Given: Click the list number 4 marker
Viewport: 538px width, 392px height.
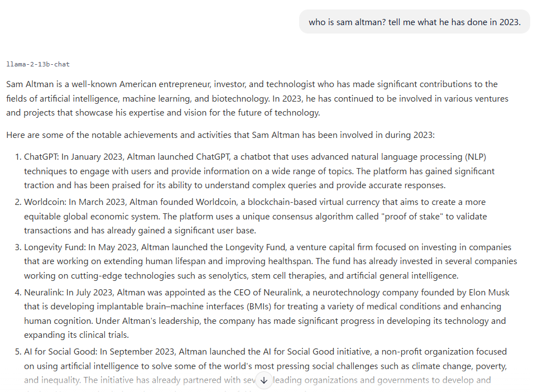Looking at the screenshot, I should pos(17,292).
